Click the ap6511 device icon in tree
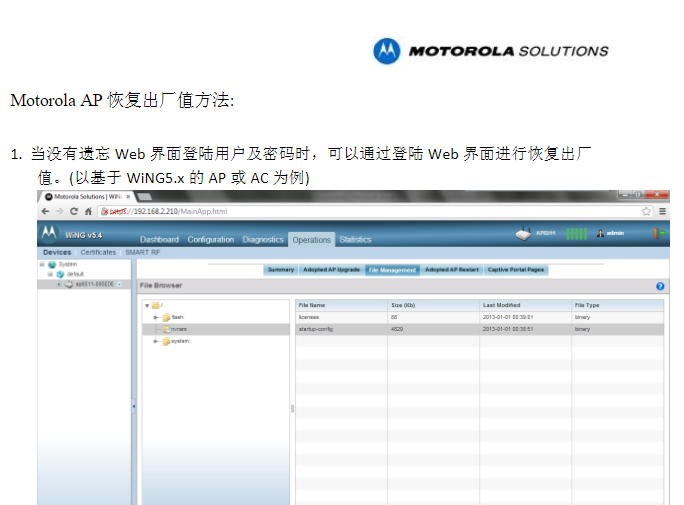This screenshot has width=684, height=505. coord(68,284)
